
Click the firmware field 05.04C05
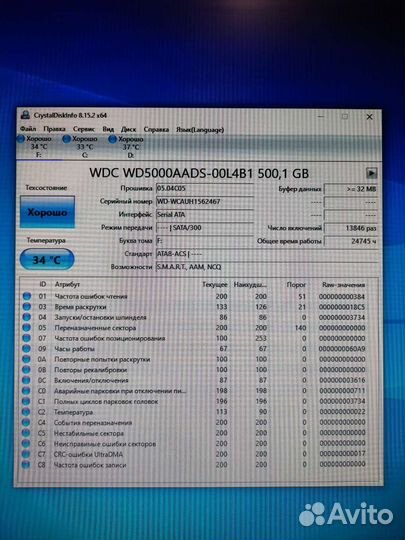[205, 188]
